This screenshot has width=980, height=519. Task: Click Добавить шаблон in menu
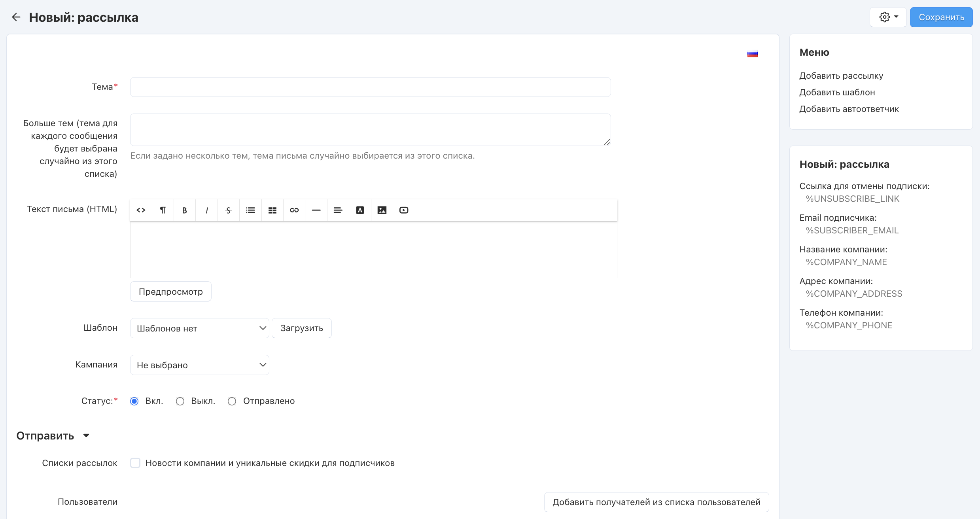[837, 92]
